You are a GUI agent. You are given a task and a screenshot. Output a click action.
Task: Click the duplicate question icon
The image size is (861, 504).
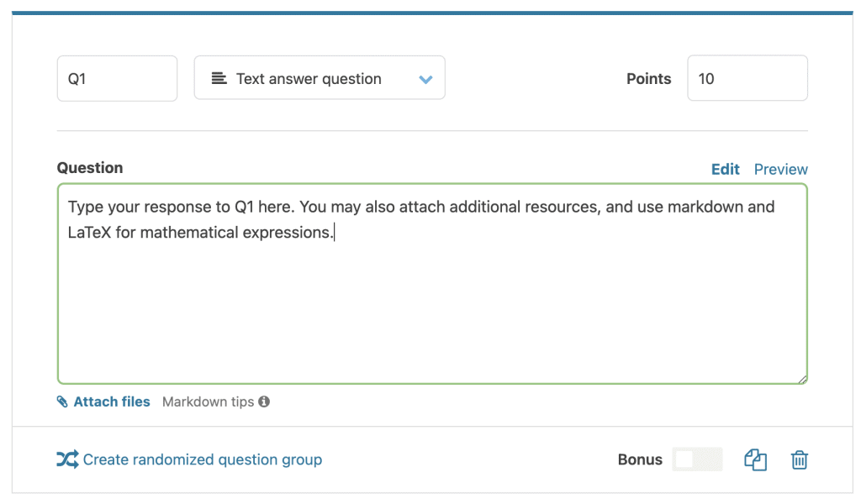755,460
